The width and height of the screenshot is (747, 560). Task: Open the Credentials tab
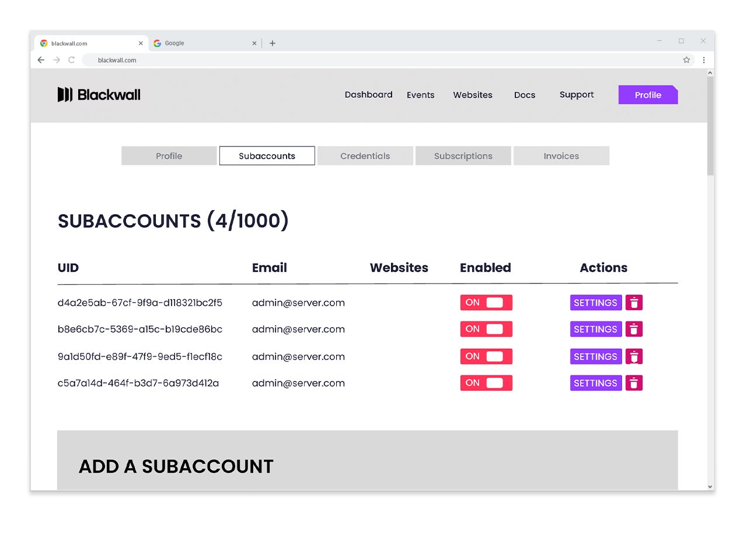[365, 156]
